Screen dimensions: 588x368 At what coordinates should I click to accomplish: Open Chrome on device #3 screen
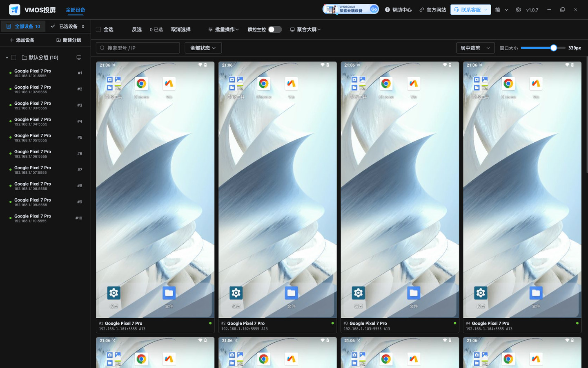tap(386, 84)
